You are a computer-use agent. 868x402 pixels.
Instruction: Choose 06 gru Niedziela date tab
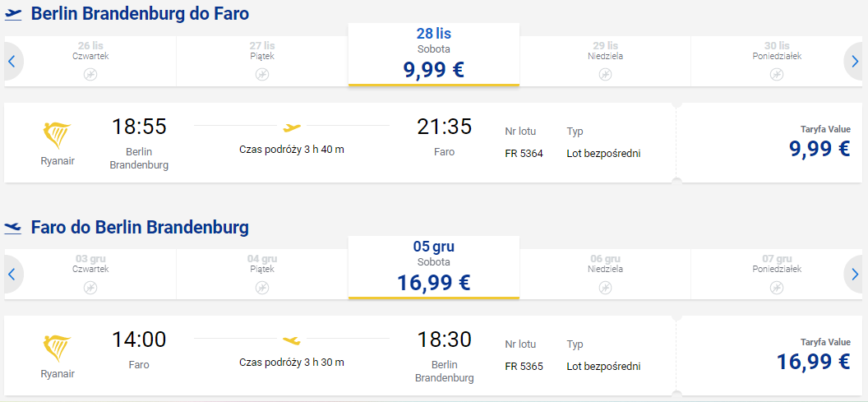pos(606,274)
